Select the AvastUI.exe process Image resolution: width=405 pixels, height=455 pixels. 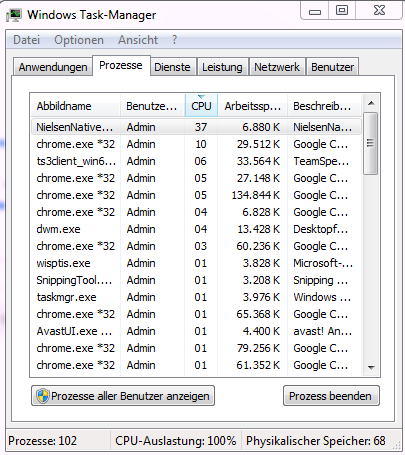click(x=196, y=331)
